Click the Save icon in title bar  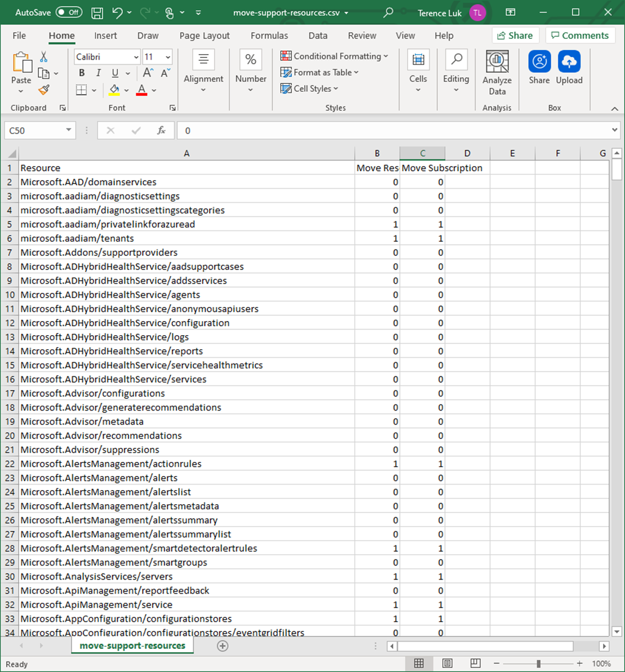tap(97, 13)
